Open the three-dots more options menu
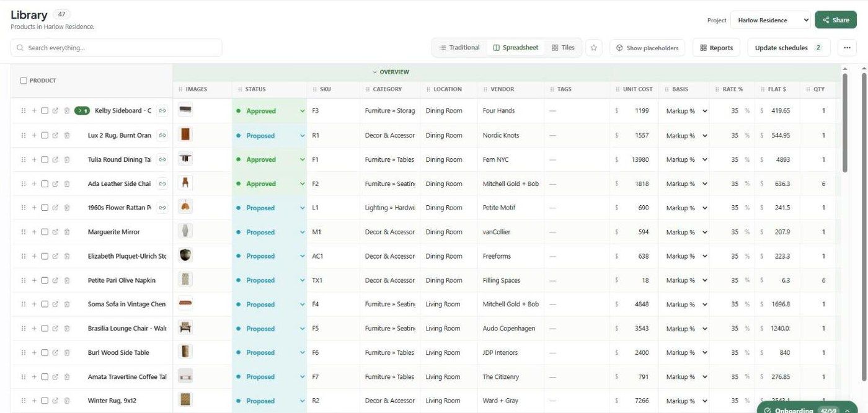 [848, 48]
